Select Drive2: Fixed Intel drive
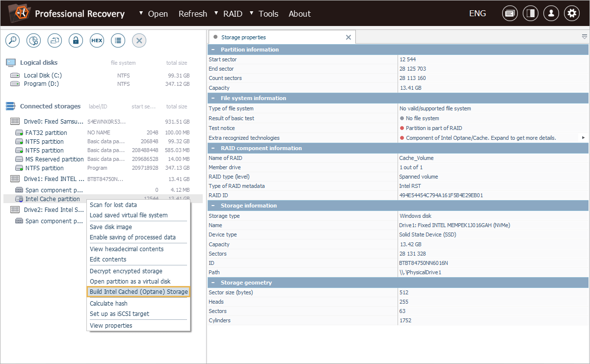This screenshot has height=364, width=590. coord(54,210)
